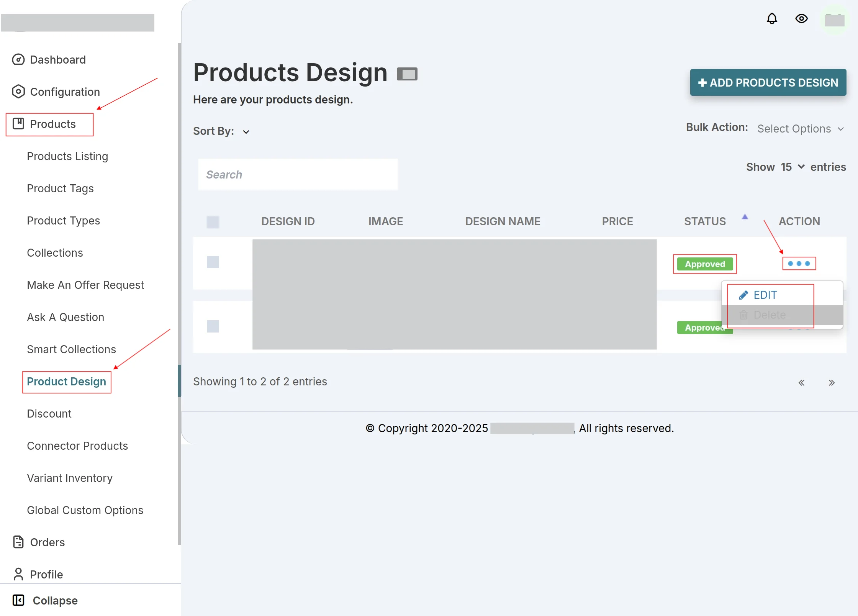Click the STATUS sort arrow
The width and height of the screenshot is (858, 616).
click(x=745, y=217)
